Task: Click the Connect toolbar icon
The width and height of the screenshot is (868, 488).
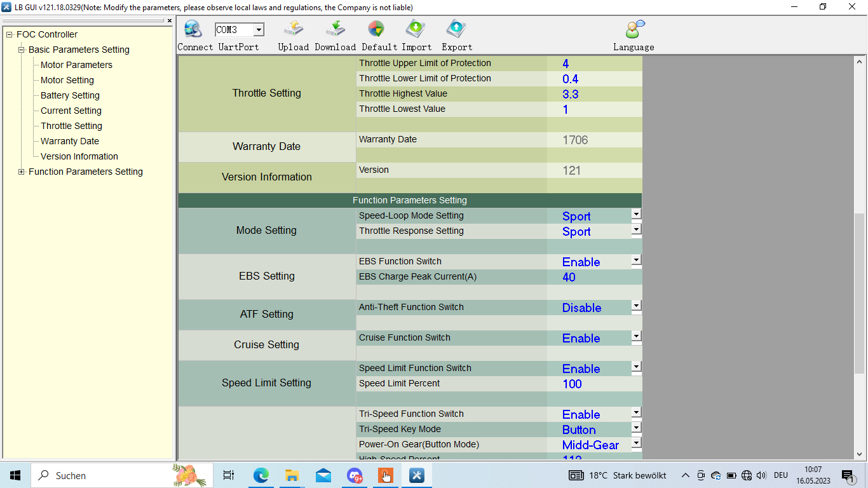Action: (x=193, y=30)
